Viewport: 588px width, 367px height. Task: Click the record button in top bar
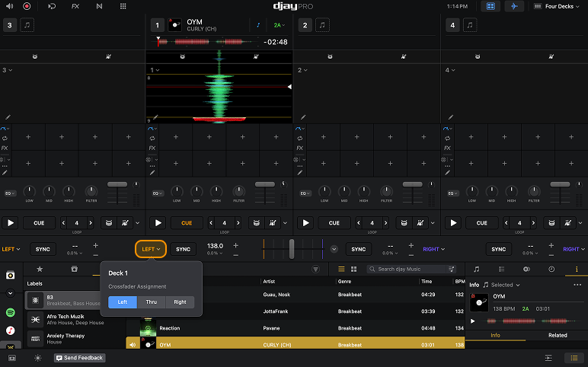coord(27,6)
